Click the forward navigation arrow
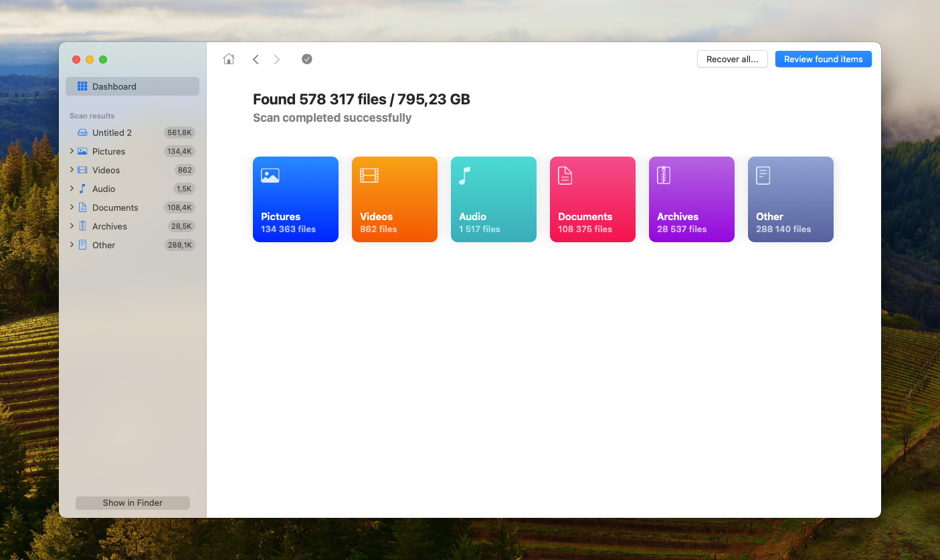This screenshot has height=560, width=940. click(x=277, y=60)
